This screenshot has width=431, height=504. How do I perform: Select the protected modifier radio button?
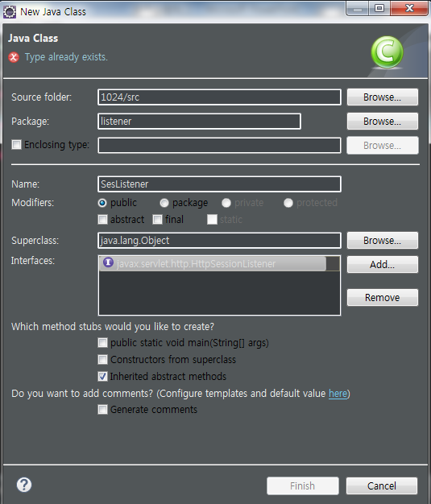288,203
